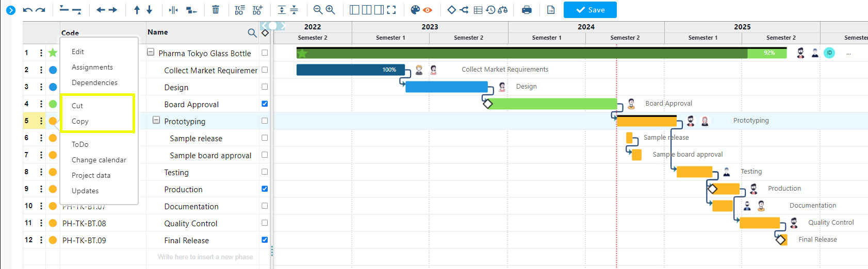This screenshot has width=868, height=269.
Task: Open the color palette options
Action: [x=415, y=10]
